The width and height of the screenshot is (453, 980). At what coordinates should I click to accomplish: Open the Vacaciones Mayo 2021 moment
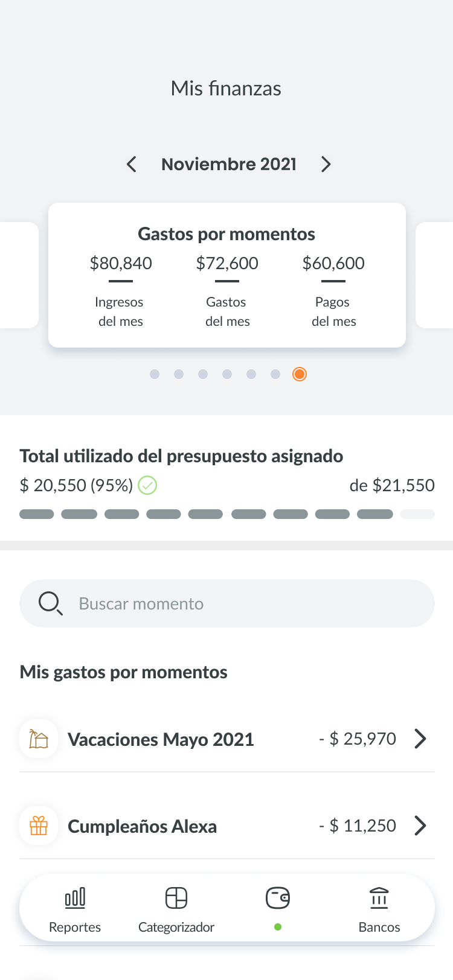(227, 739)
